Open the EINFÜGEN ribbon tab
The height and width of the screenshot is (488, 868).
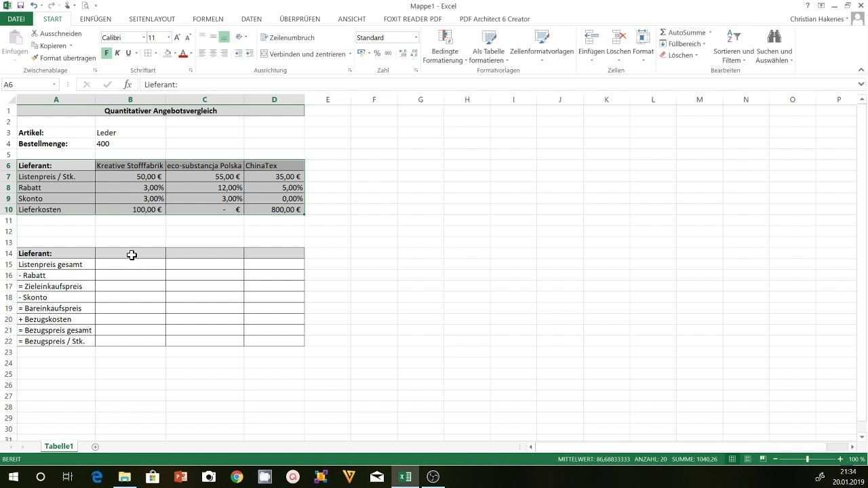(x=95, y=19)
